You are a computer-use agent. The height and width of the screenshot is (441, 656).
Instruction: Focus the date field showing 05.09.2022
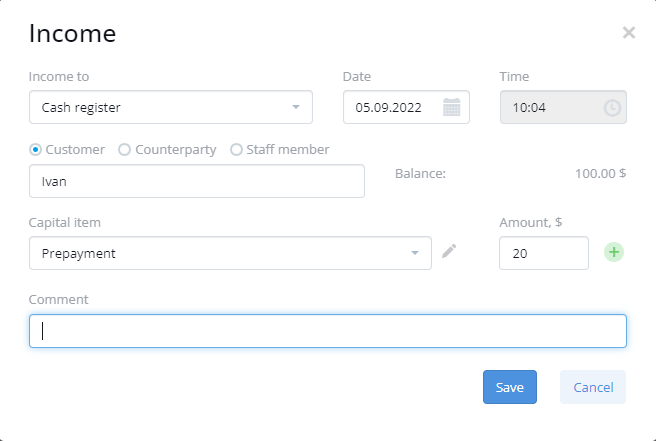click(406, 107)
